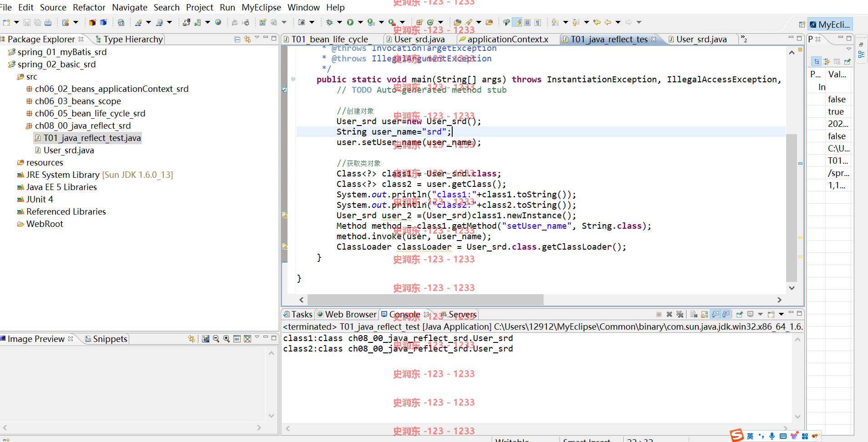Open the MyEclipse menu

[261, 7]
